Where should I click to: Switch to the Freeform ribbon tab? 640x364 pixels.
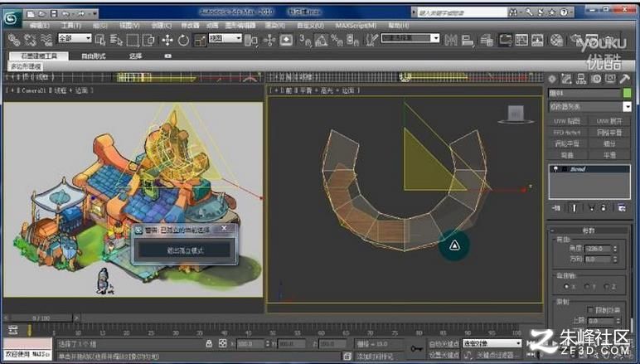point(94,56)
